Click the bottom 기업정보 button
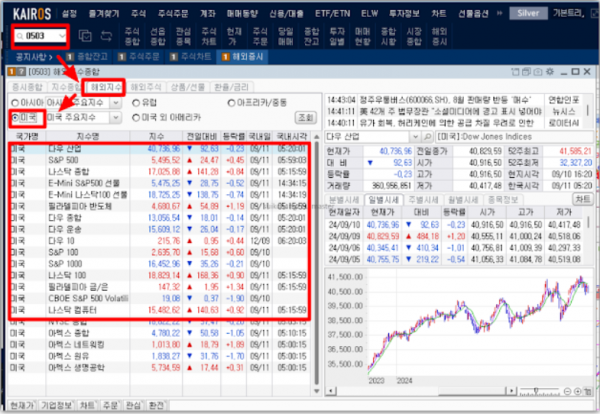600x414 pixels. point(57,405)
